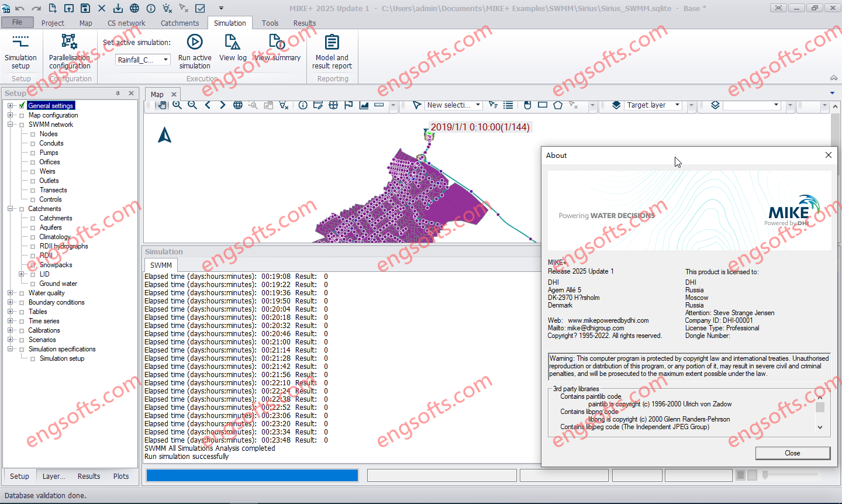Select Scenarios in setup tree
The height and width of the screenshot is (504, 842).
pyautogui.click(x=42, y=340)
